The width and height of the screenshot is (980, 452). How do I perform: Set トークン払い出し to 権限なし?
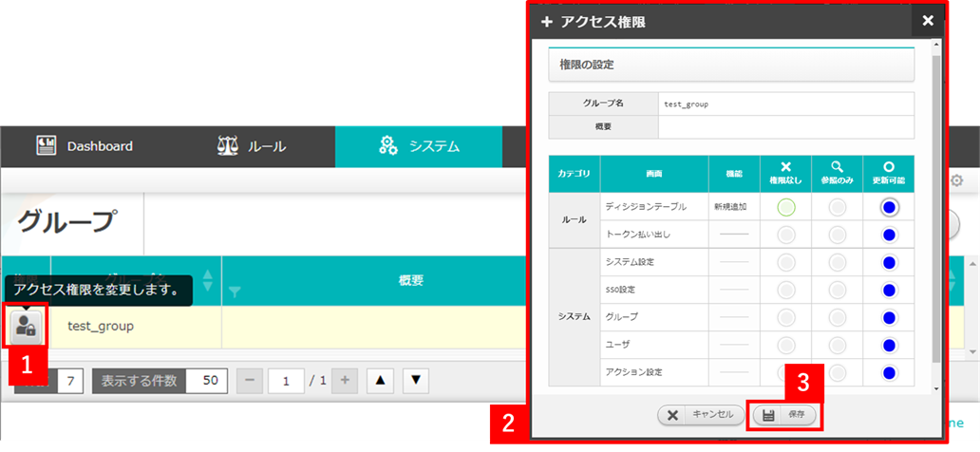[786, 235]
